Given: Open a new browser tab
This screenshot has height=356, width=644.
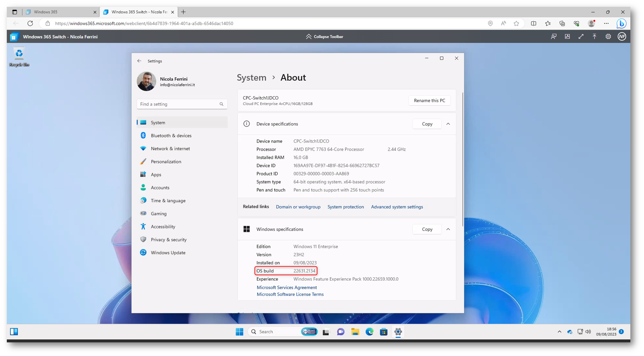Looking at the screenshot, I should 183,12.
